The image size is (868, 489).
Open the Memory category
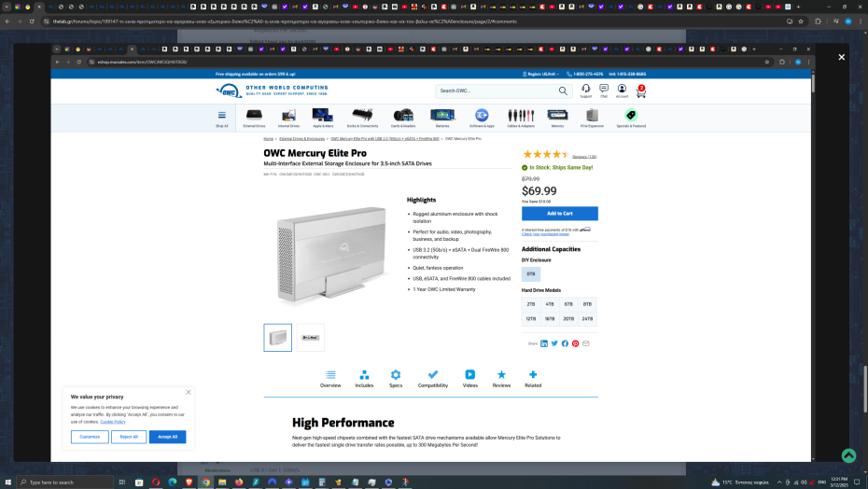click(x=557, y=118)
